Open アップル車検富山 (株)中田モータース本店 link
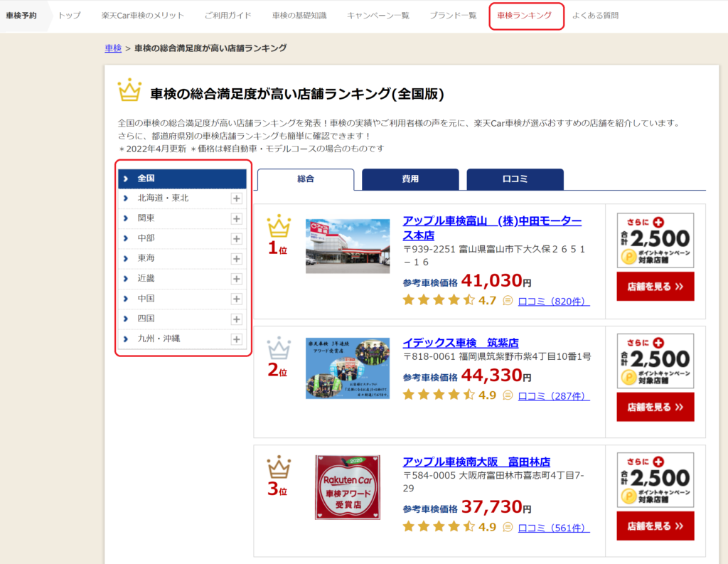The height and width of the screenshot is (564, 728). click(x=492, y=228)
